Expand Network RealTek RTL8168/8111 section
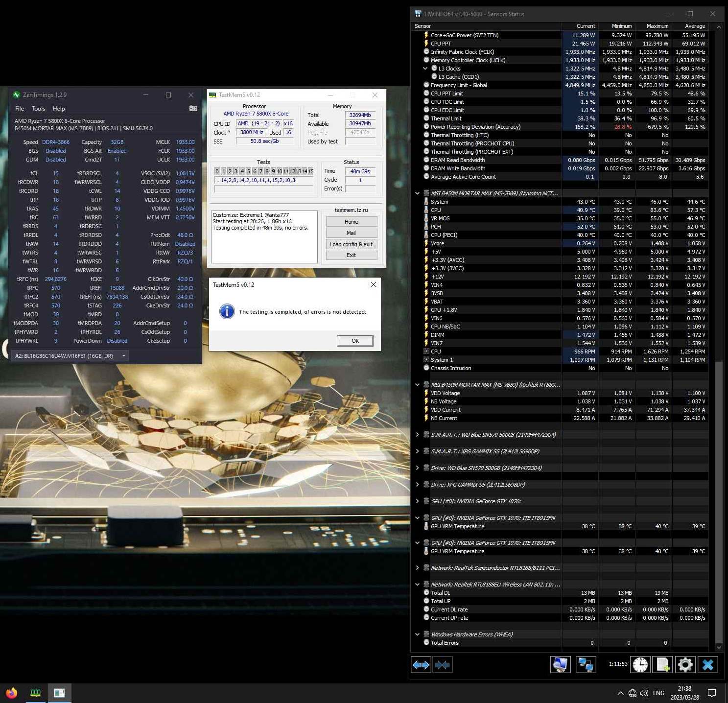 pyautogui.click(x=417, y=568)
